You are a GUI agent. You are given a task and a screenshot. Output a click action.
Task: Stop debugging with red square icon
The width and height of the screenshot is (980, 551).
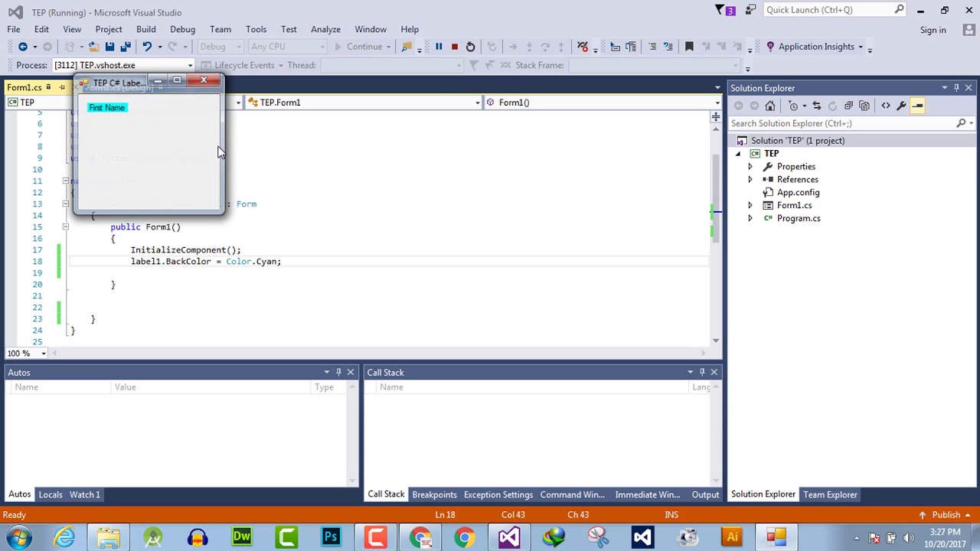454,47
